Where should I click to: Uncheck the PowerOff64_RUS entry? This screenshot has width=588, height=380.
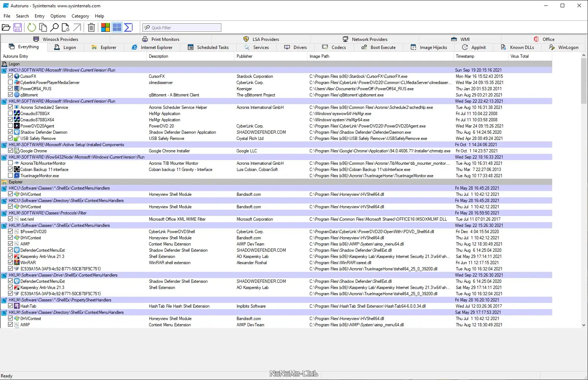pyautogui.click(x=11, y=89)
